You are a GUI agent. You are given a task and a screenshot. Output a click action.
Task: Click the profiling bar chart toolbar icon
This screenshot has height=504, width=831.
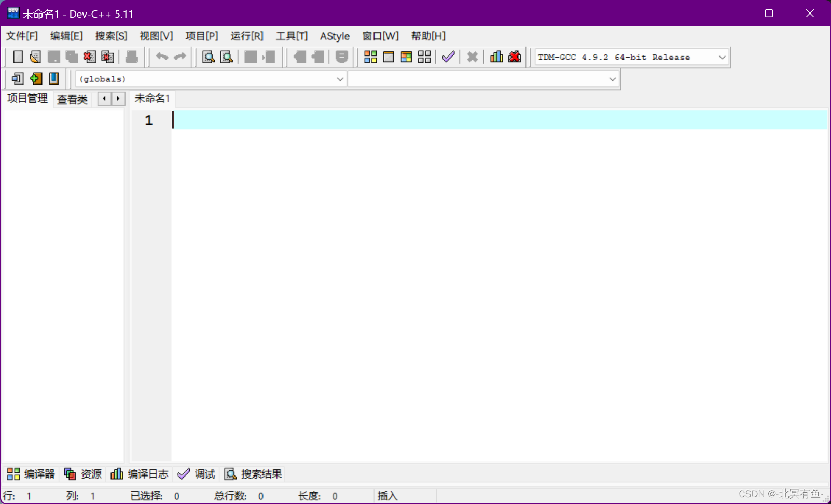point(496,57)
